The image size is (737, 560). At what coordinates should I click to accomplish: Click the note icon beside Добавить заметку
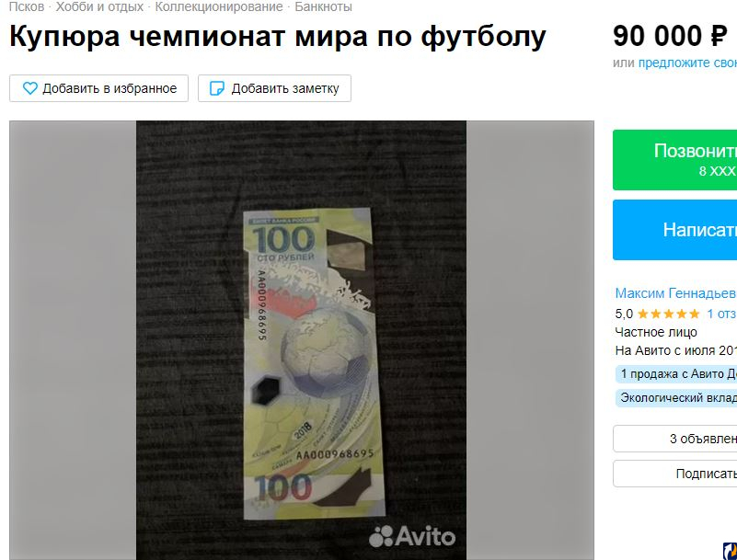coord(216,88)
